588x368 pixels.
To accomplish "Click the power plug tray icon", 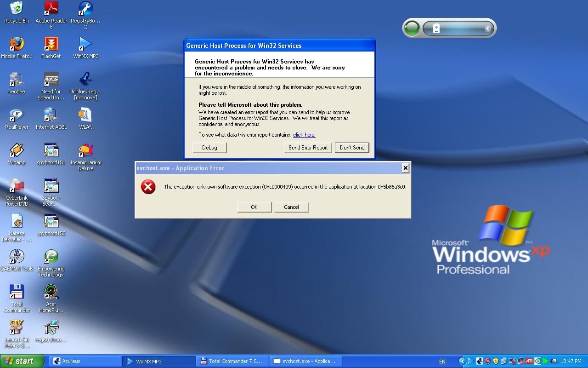I will (x=554, y=361).
